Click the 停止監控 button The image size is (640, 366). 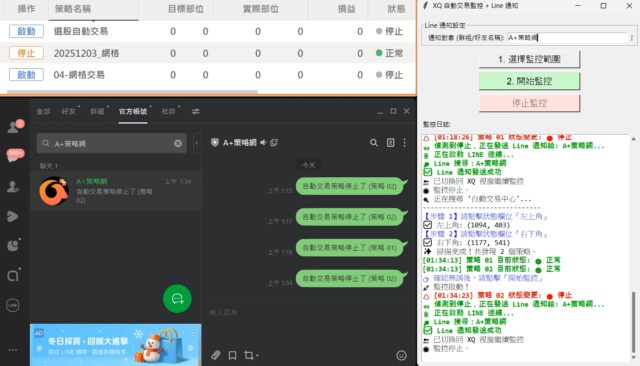[x=529, y=103]
